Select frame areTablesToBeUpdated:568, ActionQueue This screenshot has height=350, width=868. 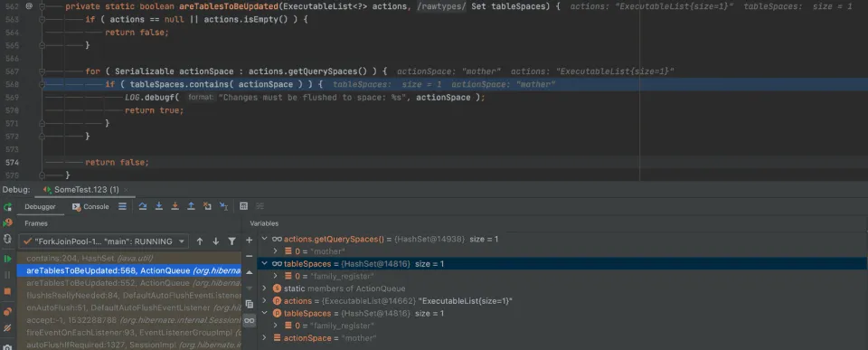click(x=129, y=270)
